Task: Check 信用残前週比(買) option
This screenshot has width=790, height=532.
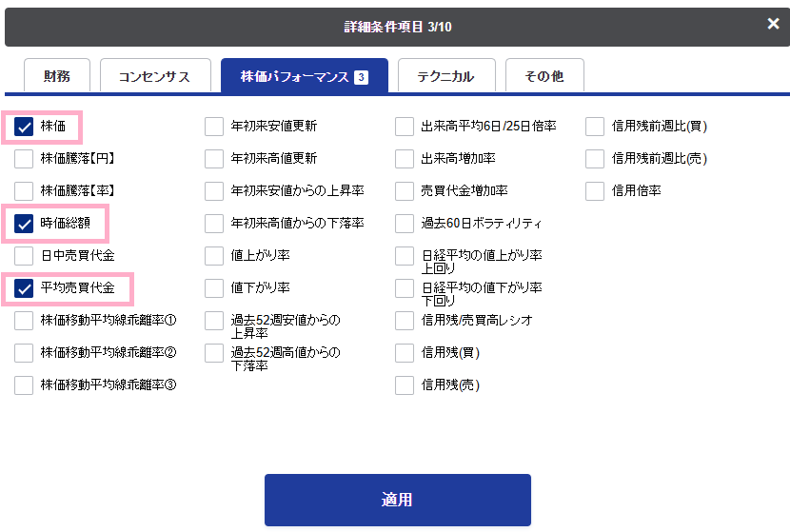Action: pos(595,127)
